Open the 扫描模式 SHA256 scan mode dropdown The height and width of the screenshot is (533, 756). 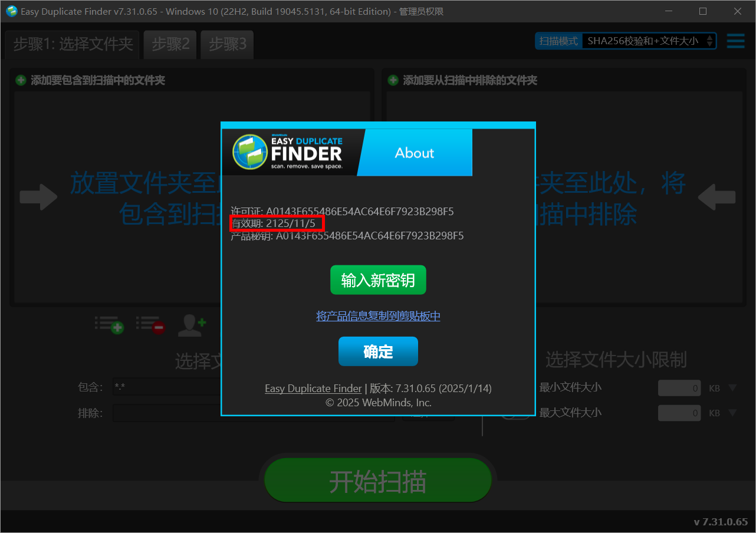coord(649,41)
